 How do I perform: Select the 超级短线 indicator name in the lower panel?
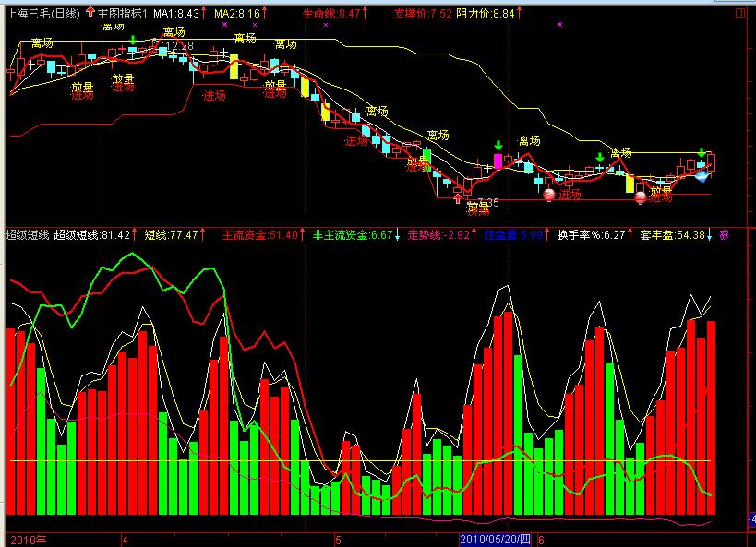tap(27, 234)
